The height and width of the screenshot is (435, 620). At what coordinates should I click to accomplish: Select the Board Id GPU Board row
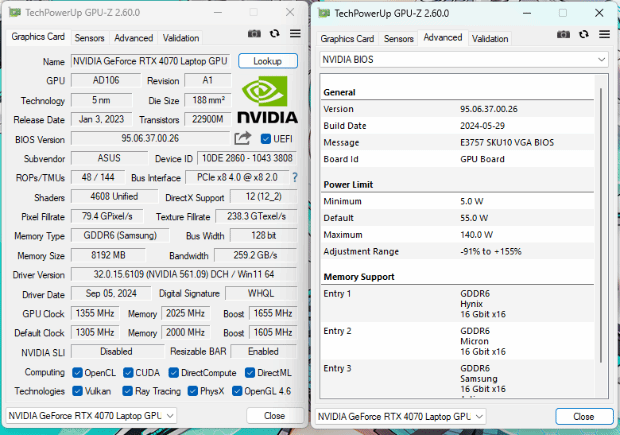(457, 159)
